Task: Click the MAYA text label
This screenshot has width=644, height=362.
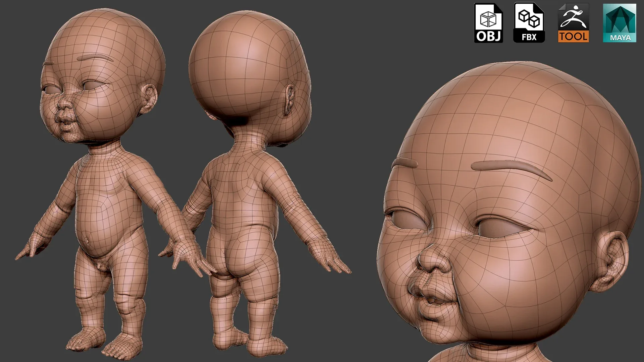Action: pyautogui.click(x=620, y=38)
